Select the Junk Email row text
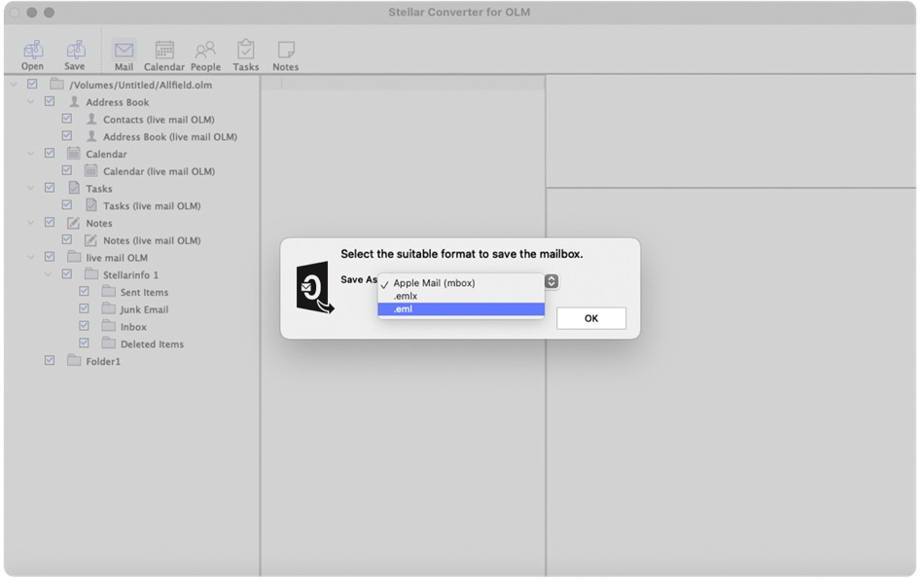 pos(144,309)
